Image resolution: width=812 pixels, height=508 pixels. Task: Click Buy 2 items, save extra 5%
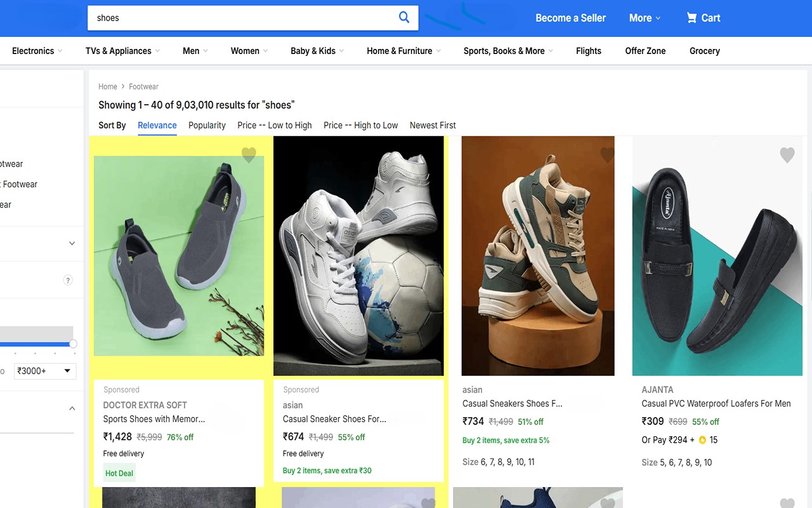506,440
